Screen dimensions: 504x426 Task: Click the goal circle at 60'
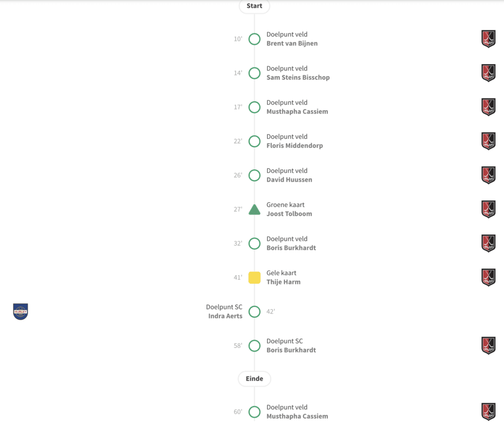(x=254, y=412)
